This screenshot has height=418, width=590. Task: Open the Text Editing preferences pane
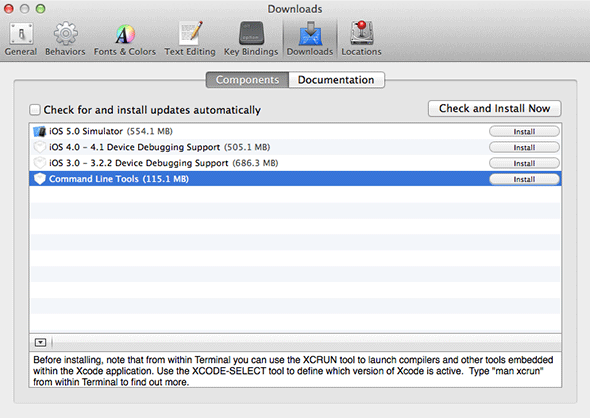(x=190, y=39)
